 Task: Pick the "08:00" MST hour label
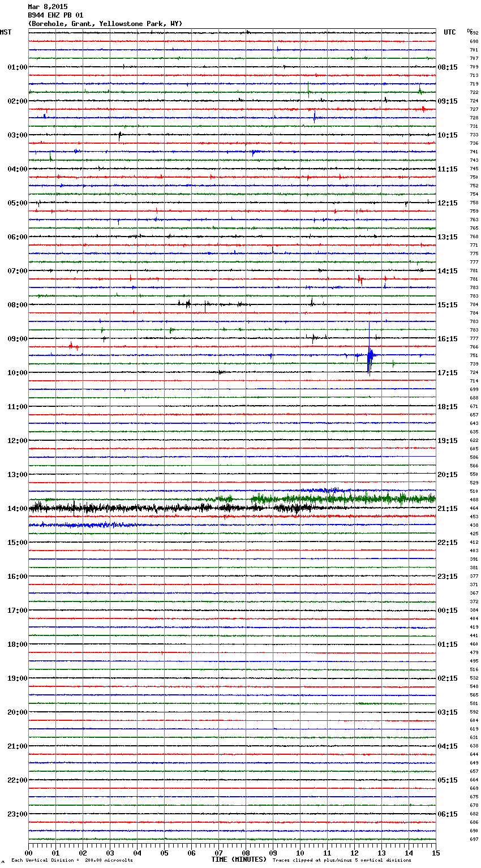click(18, 305)
